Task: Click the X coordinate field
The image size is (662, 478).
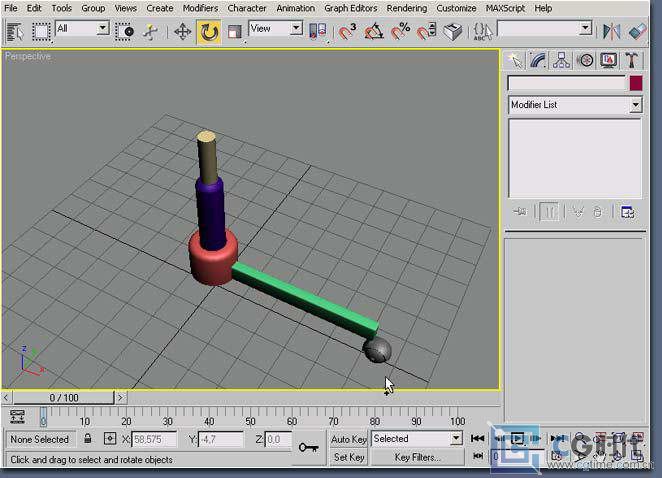Action: click(154, 440)
